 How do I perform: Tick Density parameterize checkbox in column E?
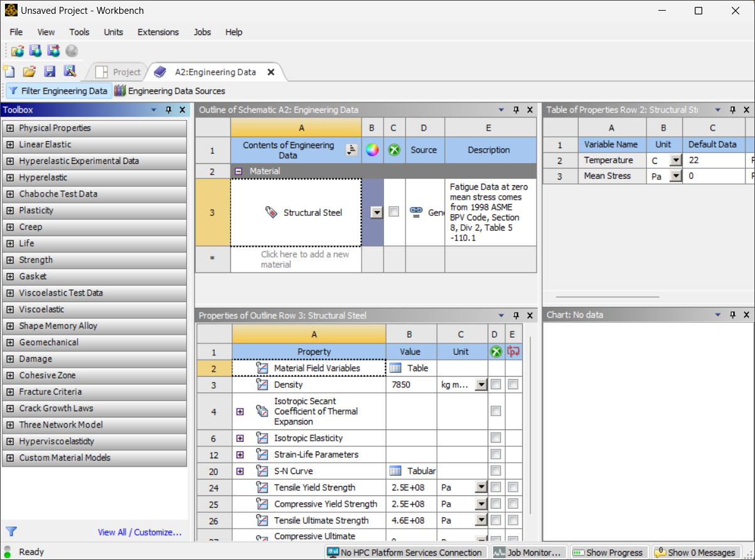click(513, 384)
